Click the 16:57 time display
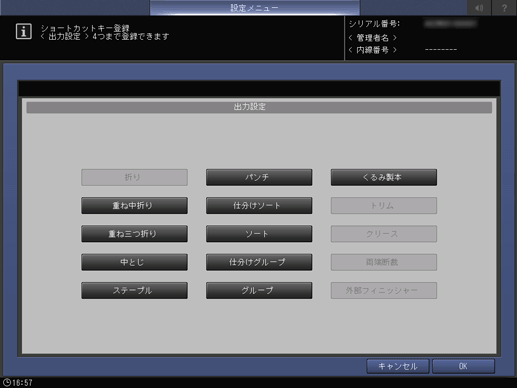Screen dimensions: 517x388 (x=22, y=383)
